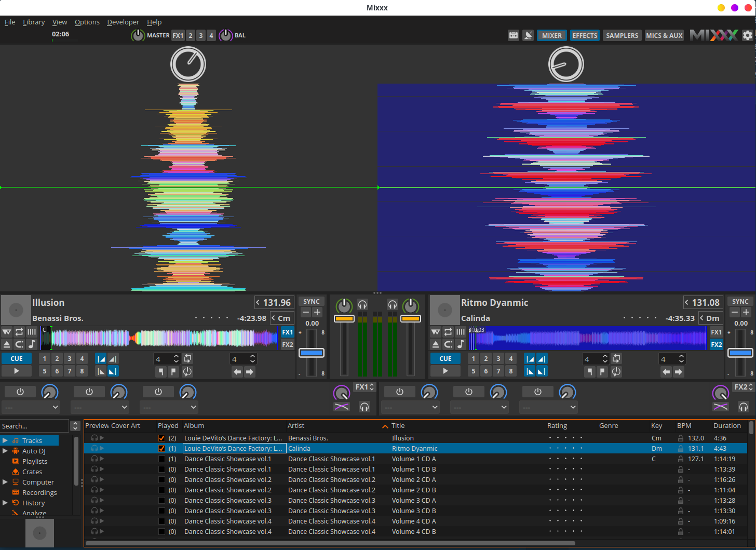The height and width of the screenshot is (550, 756).
Task: Open FX1 unit chain selector
Action: coord(365,387)
